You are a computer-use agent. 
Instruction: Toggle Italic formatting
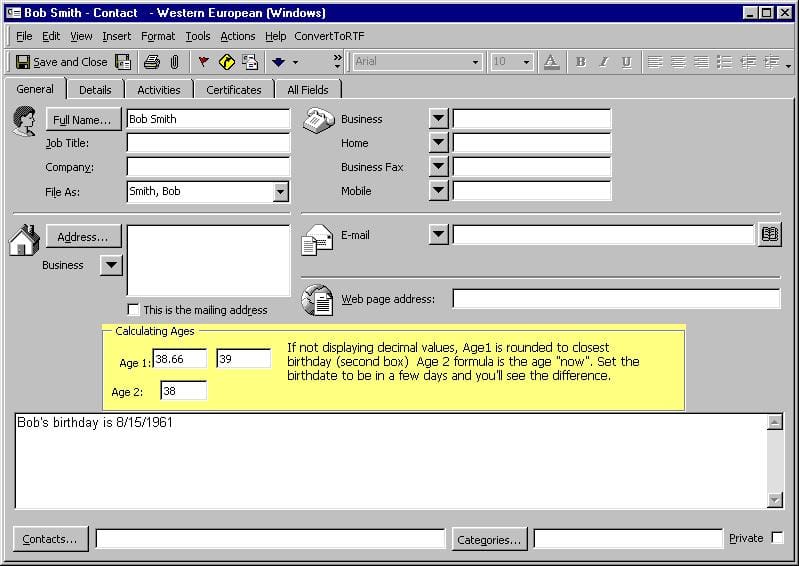[x=604, y=62]
